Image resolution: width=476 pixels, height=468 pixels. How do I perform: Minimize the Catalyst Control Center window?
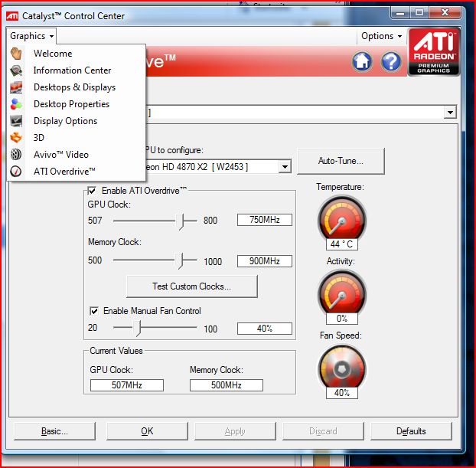click(x=400, y=13)
